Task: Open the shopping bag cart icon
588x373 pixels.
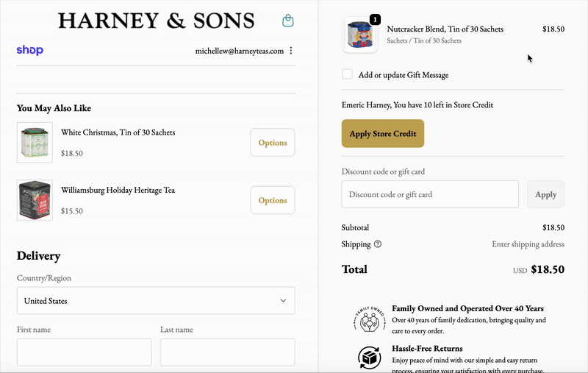Action: point(288,21)
